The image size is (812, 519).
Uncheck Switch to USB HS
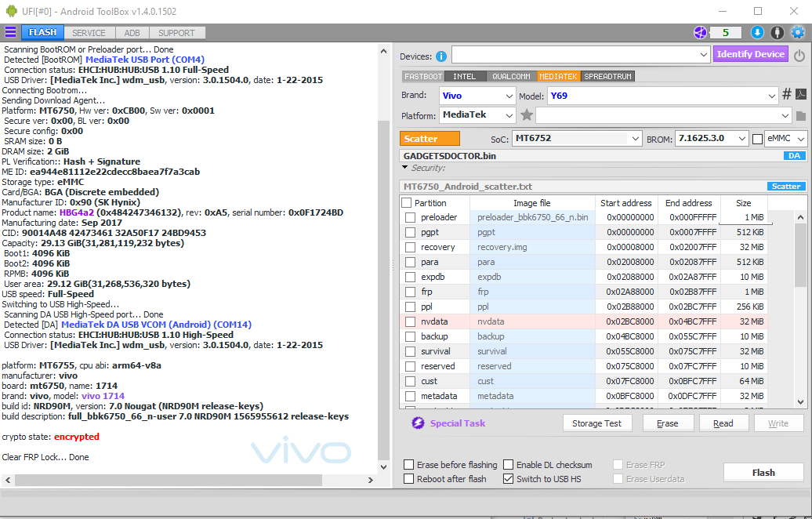509,479
